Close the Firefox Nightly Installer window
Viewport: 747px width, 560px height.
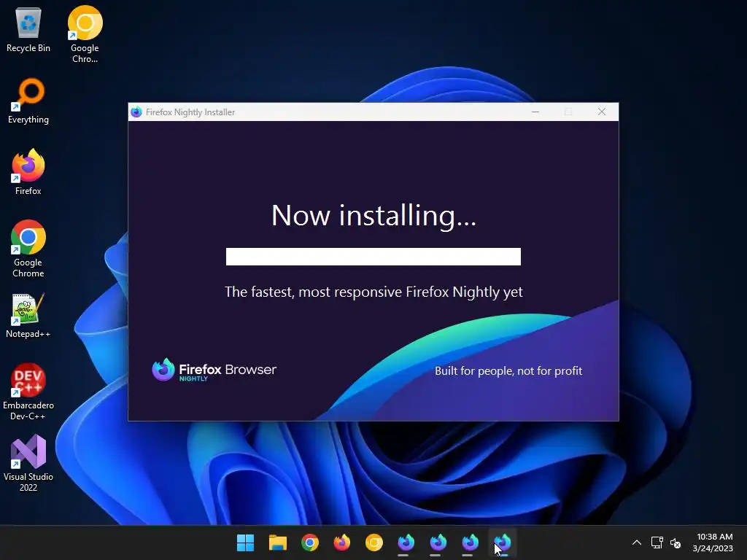pos(602,112)
